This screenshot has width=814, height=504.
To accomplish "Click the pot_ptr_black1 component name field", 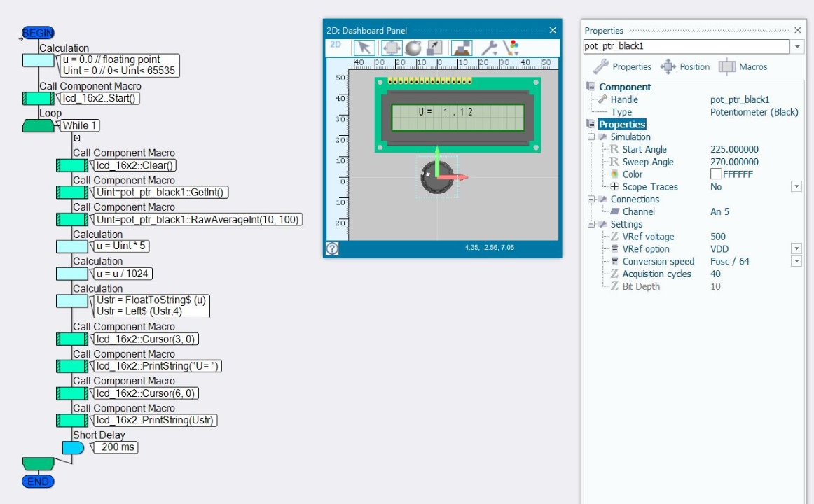I will click(x=687, y=46).
